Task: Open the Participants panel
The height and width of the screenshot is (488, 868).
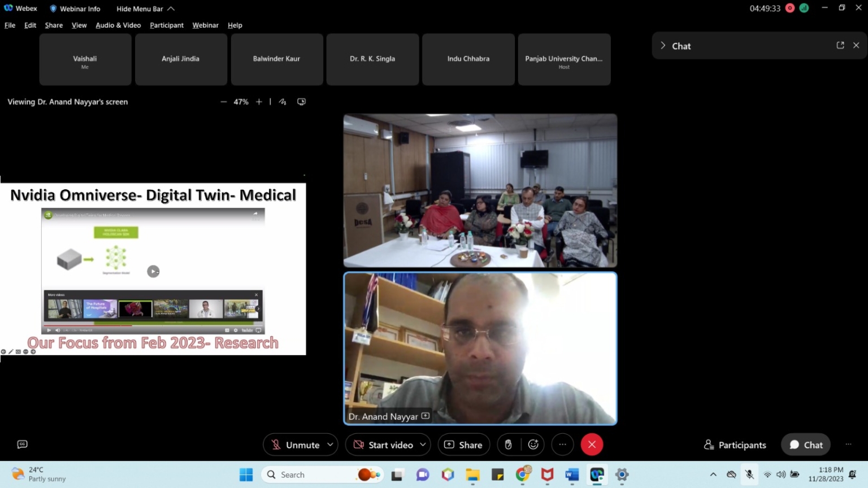Action: (x=735, y=445)
